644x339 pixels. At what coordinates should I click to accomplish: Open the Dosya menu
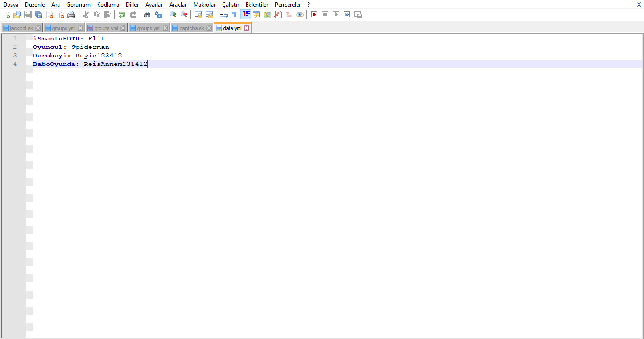11,5
